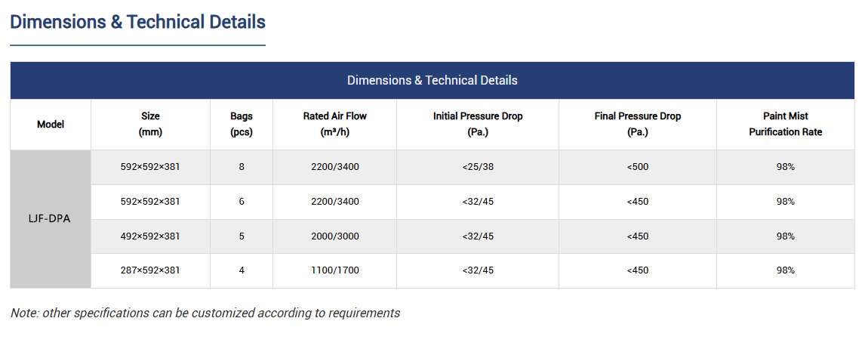Select the Initial Pressure Drop header
Screen dimensions: 868x349
coord(478,124)
